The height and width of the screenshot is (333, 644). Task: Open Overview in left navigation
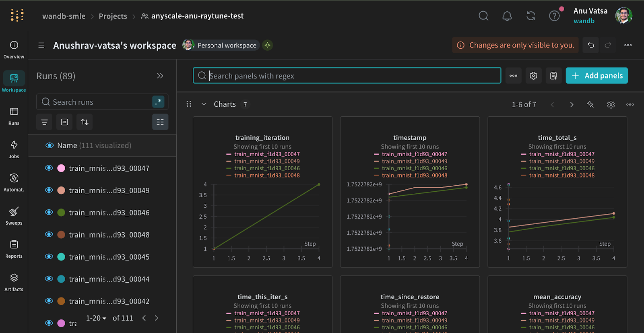pos(14,50)
